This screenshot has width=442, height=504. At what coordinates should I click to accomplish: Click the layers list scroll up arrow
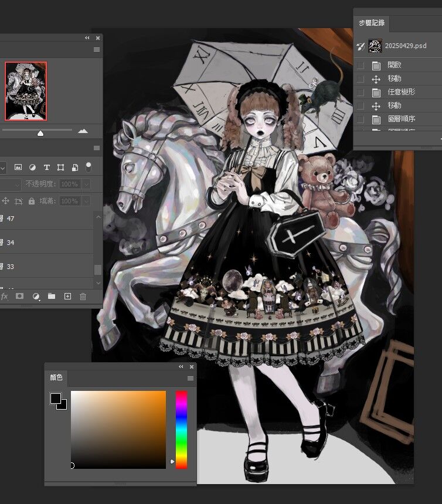point(98,217)
